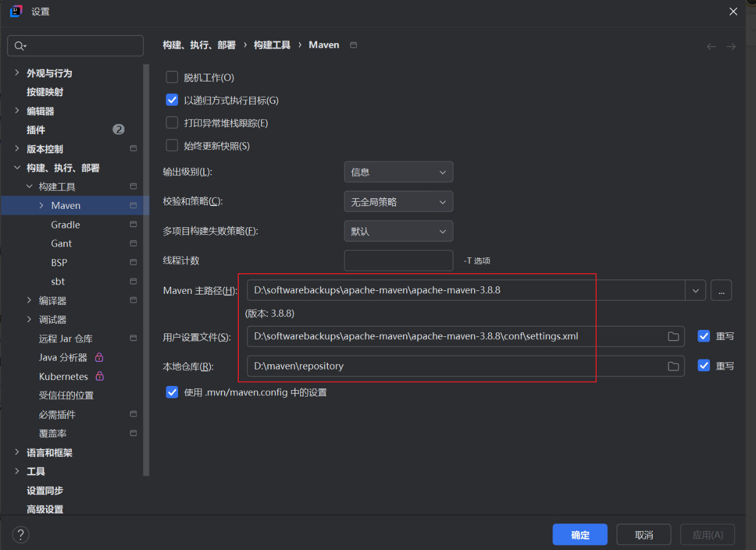This screenshot has width=756, height=550.
Task: Expand the 调试器 tree node
Action: click(29, 319)
